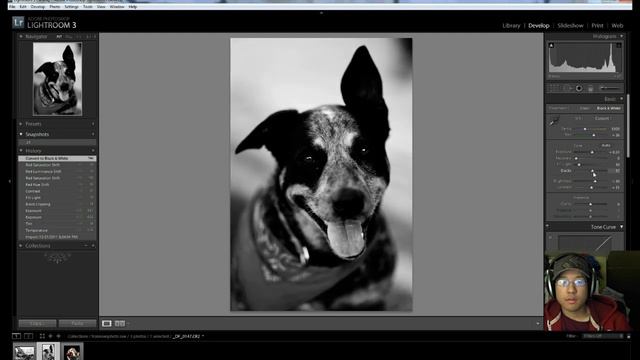This screenshot has width=640, height=360.
Task: Click the Paste settings button
Action: pos(78,323)
